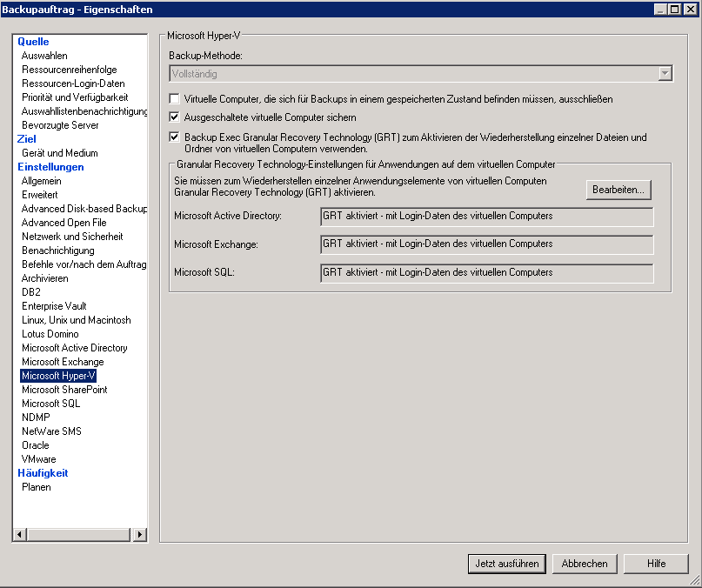
Task: Open Microsoft SharePoint settings
Action: click(64, 390)
